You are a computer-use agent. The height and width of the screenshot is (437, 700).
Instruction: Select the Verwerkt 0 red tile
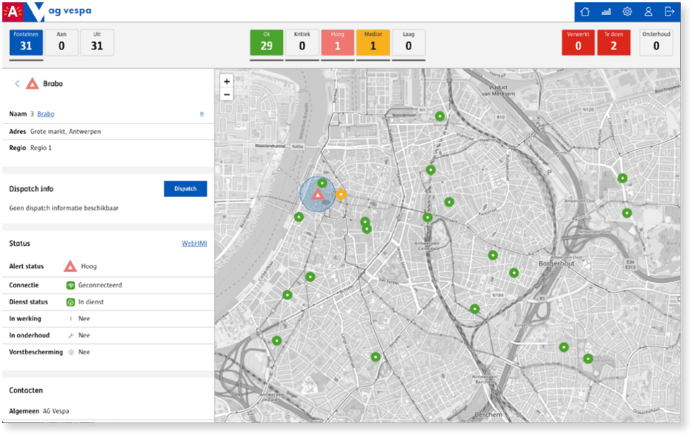[578, 42]
